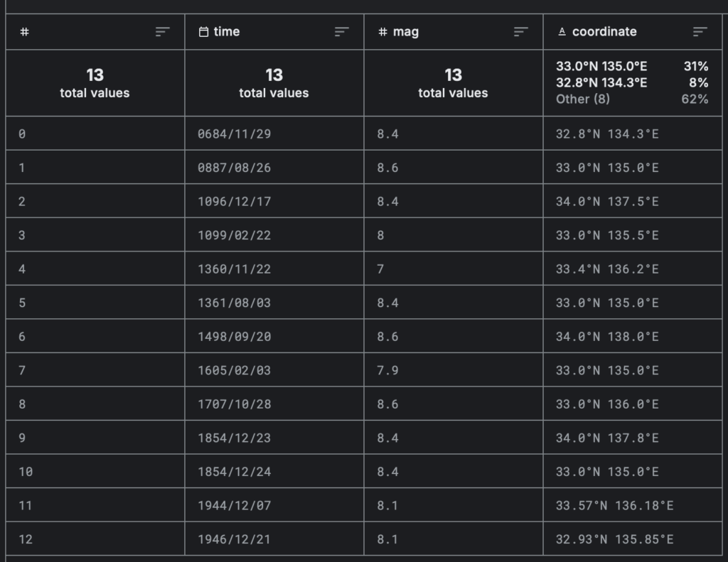Click the hash icon beside mag header
Screen dimensions: 728x562
click(x=382, y=32)
